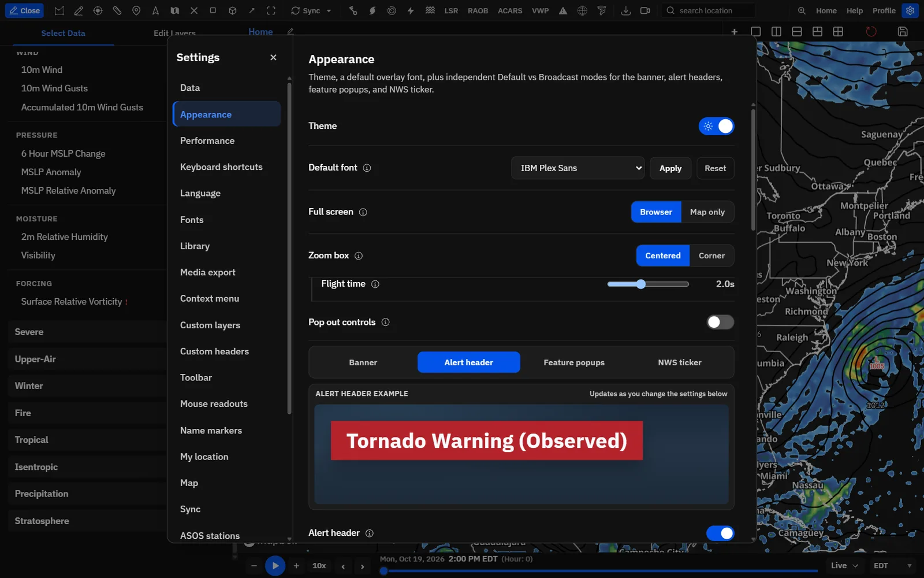Choose Corner zoom box option
This screenshot has width=924, height=578.
(x=711, y=255)
